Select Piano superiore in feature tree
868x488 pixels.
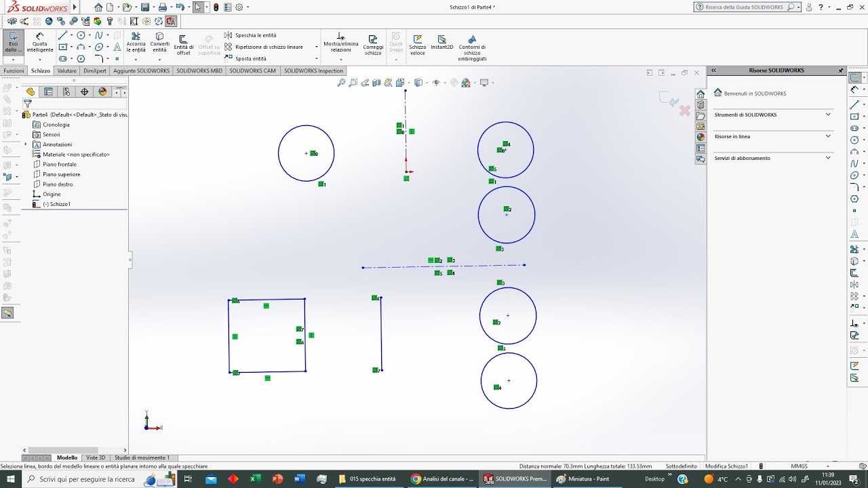tap(61, 174)
